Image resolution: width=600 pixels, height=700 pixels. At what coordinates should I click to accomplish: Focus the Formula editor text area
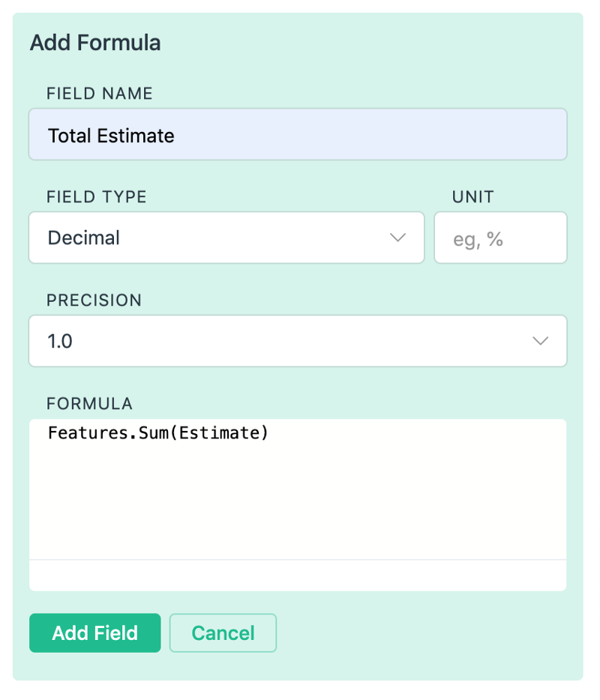pos(297,495)
